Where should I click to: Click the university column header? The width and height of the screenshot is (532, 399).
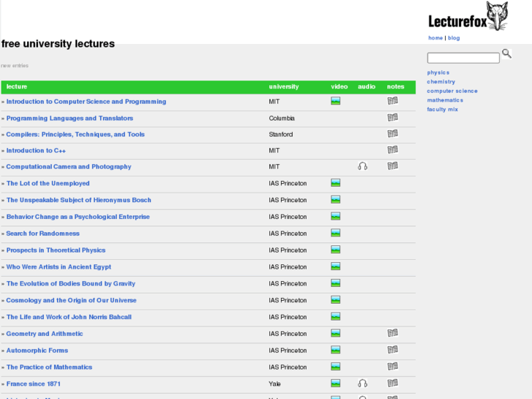coord(284,86)
